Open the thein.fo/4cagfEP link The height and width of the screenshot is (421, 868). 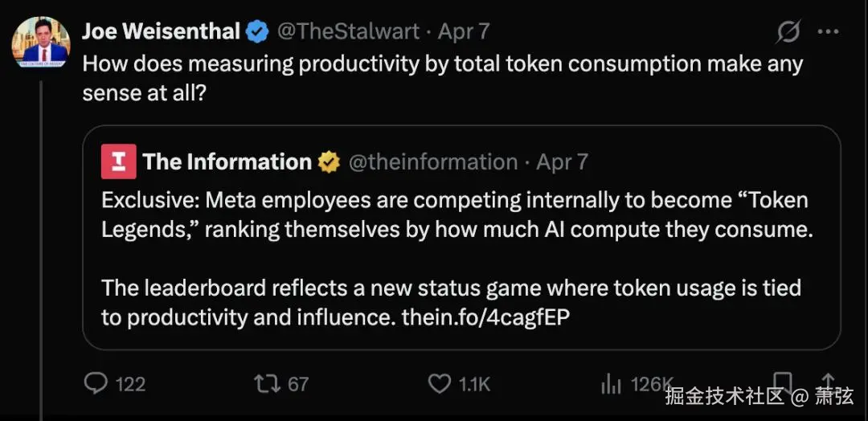point(485,317)
